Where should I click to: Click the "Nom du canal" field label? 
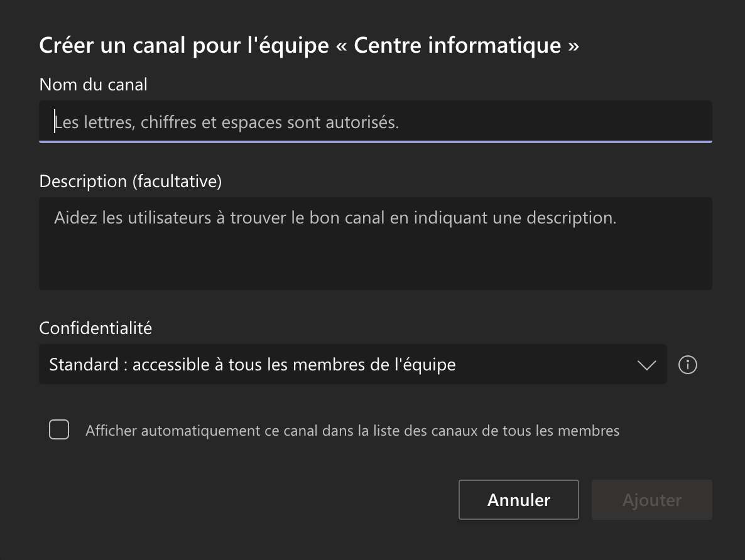tap(93, 84)
